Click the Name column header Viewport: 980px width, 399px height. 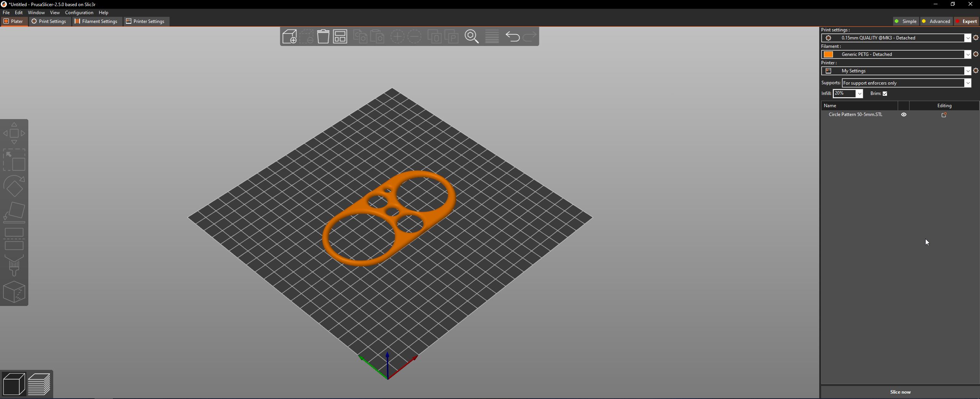[859, 106]
